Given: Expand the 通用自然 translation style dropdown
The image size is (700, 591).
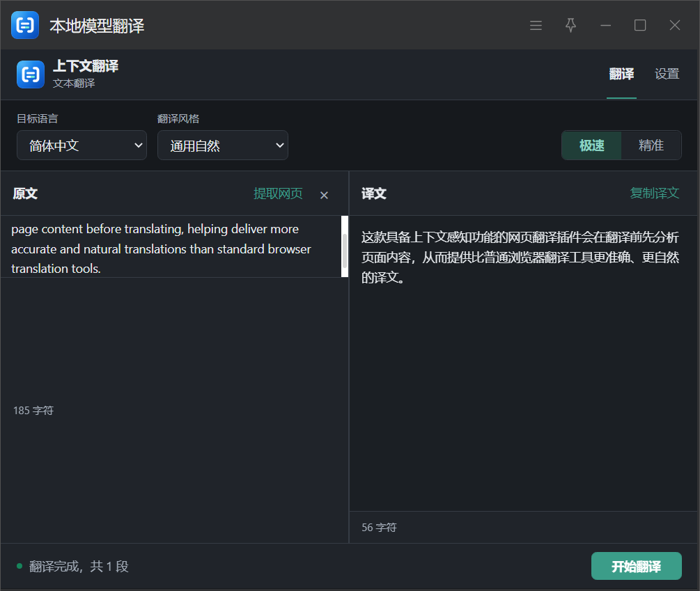Looking at the screenshot, I should [x=223, y=145].
